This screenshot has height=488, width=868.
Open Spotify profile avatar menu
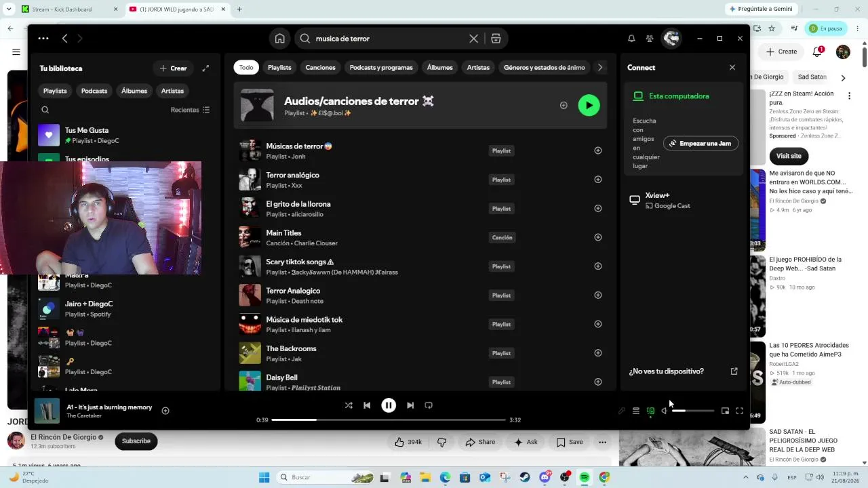point(671,39)
